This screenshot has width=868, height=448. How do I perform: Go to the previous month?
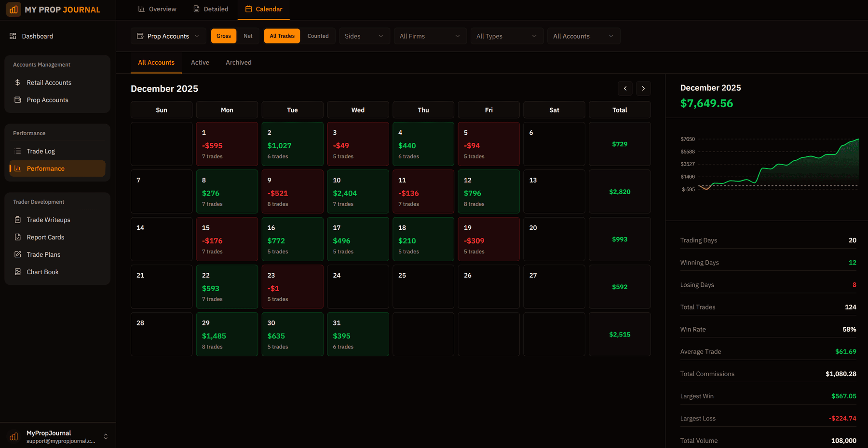tap(625, 88)
